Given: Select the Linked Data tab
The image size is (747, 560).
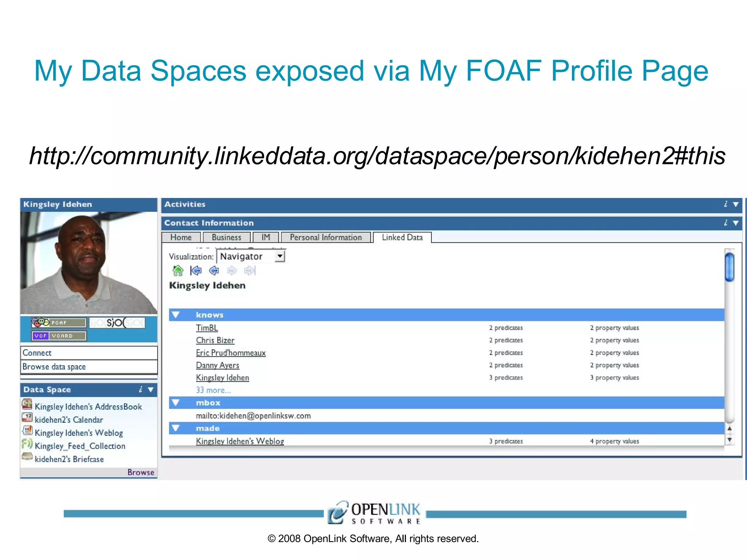Looking at the screenshot, I should coord(402,237).
